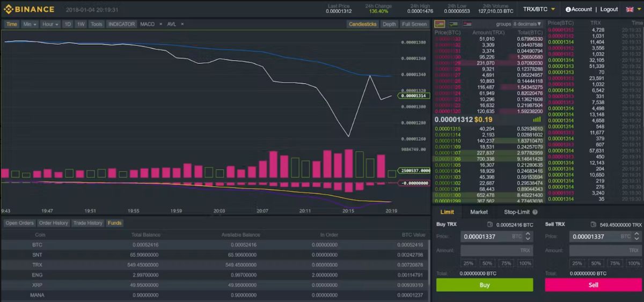
Task: Set Buy amount to 100%
Action: (525, 263)
